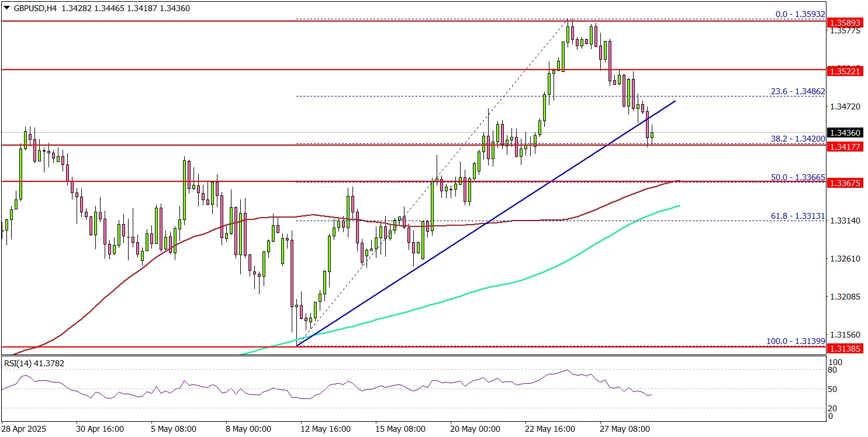Open the symbol dropdown triangle beside GBPUSD

[x=5, y=9]
